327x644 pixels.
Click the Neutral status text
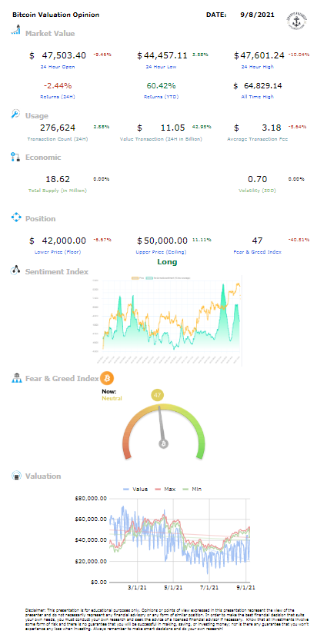pos(112,398)
